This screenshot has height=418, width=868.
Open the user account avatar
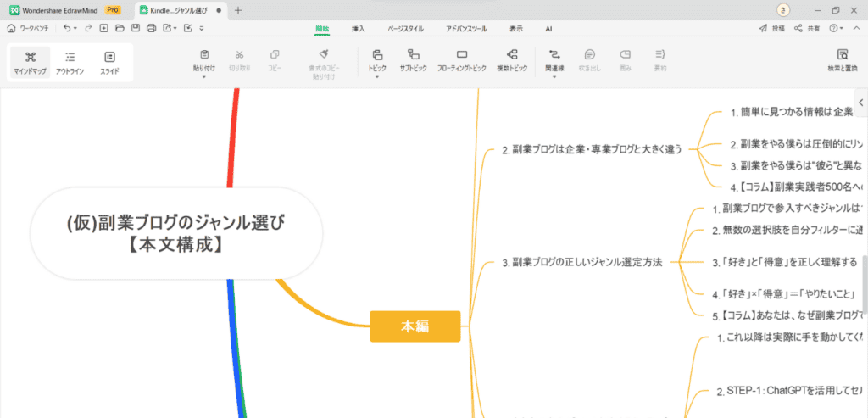782,10
